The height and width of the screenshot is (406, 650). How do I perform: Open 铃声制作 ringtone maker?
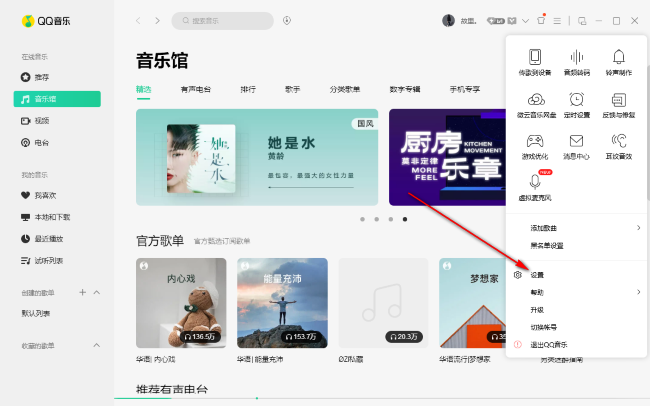[619, 62]
